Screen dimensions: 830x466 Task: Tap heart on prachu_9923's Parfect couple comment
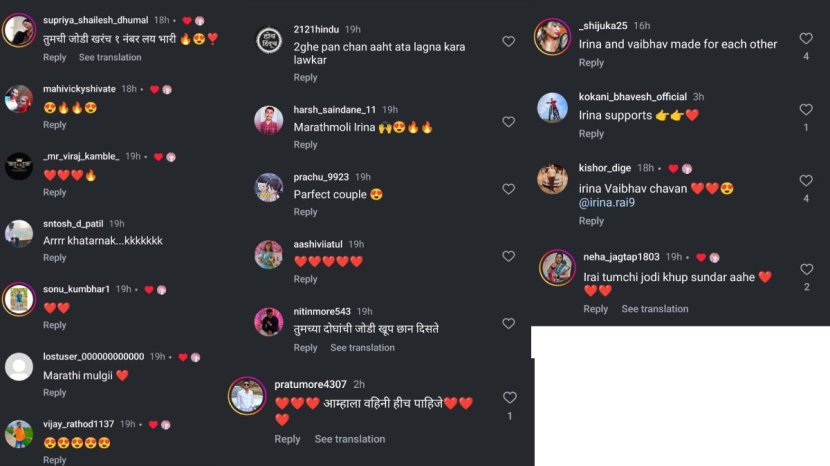tap(508, 189)
